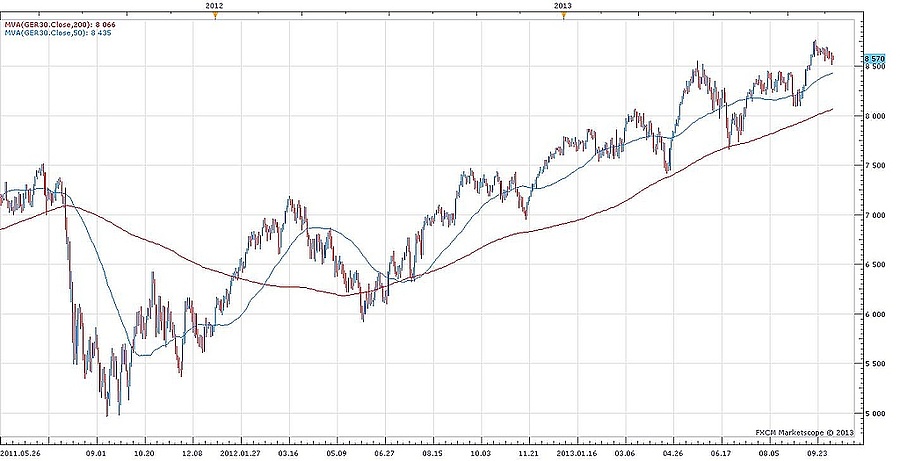
Task: Click the 8 000 price axis label
Action: (875, 116)
